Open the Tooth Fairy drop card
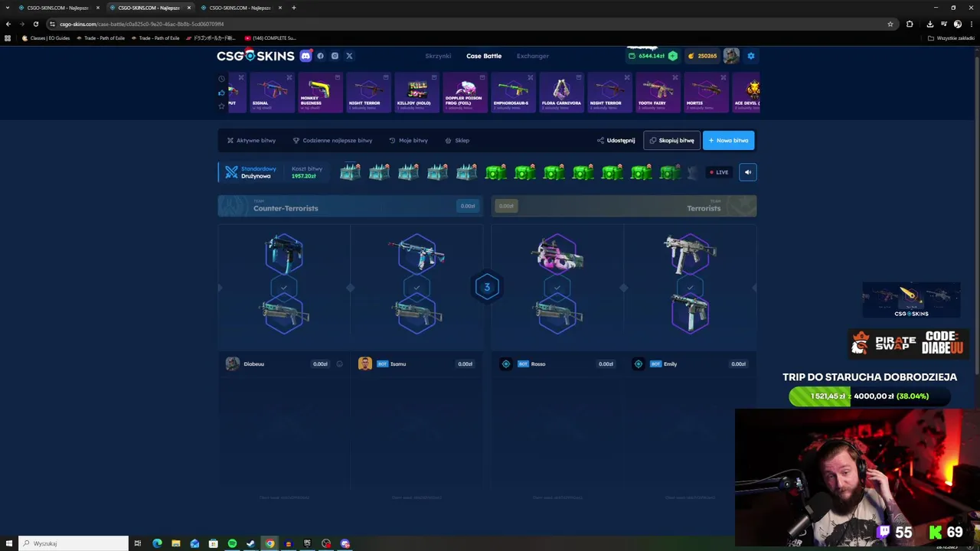The height and width of the screenshot is (551, 980). 658,93
